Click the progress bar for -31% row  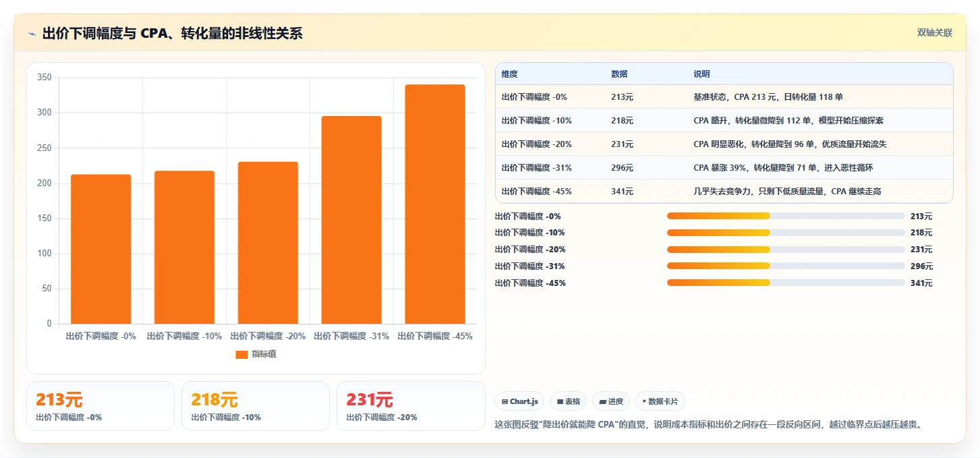[786, 266]
